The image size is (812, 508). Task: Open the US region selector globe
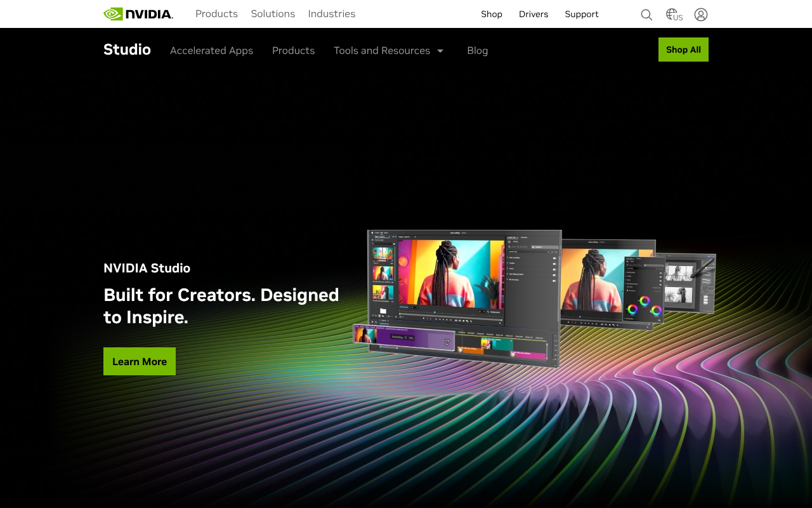coord(672,14)
